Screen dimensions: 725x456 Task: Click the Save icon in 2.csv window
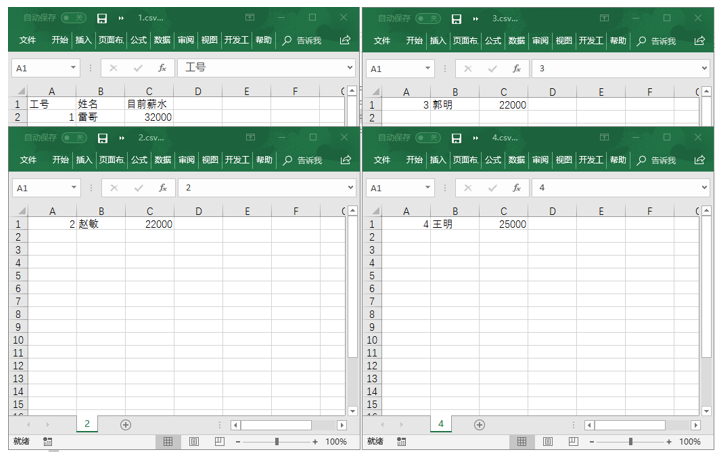pyautogui.click(x=103, y=138)
